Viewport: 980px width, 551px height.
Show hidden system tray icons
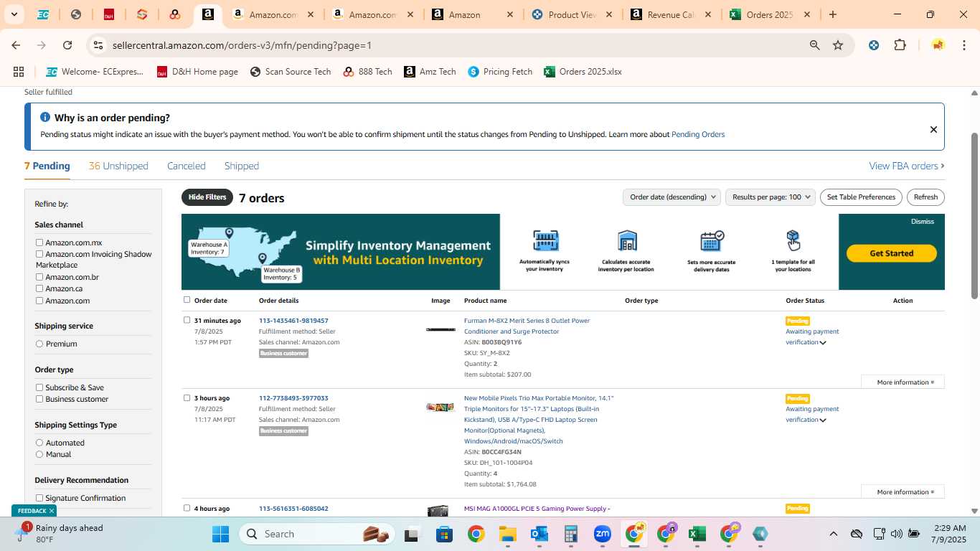coord(833,534)
